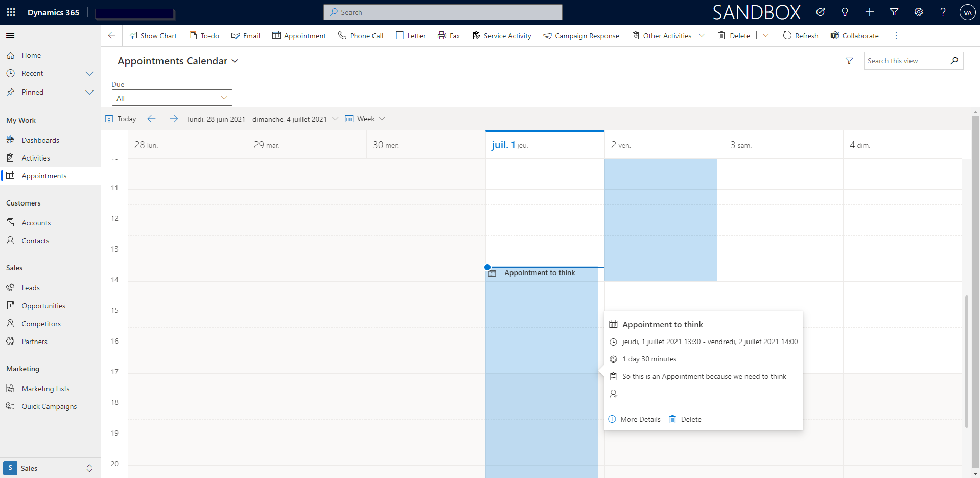Expand the Week view selector
Screen dimensions: 980x478
click(365, 119)
